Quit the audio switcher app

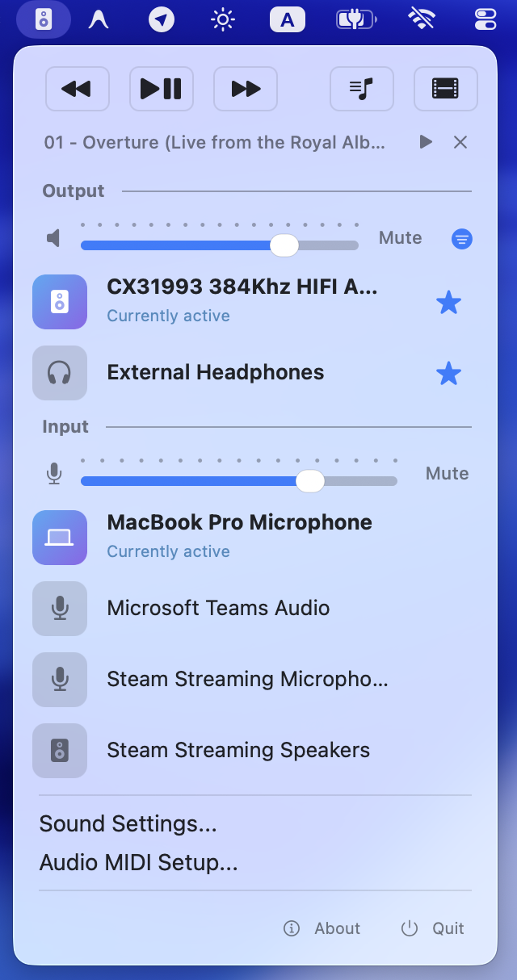pos(433,928)
